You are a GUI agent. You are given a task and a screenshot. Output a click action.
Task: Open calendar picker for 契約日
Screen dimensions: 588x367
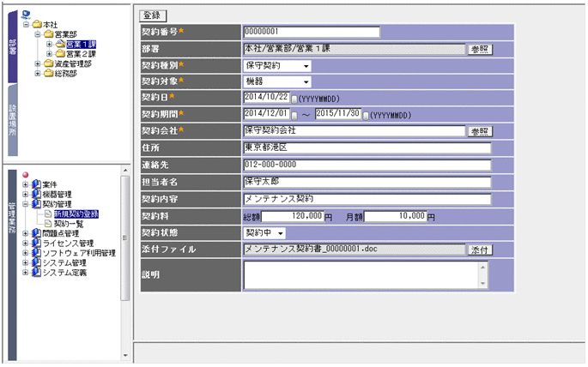click(x=294, y=99)
